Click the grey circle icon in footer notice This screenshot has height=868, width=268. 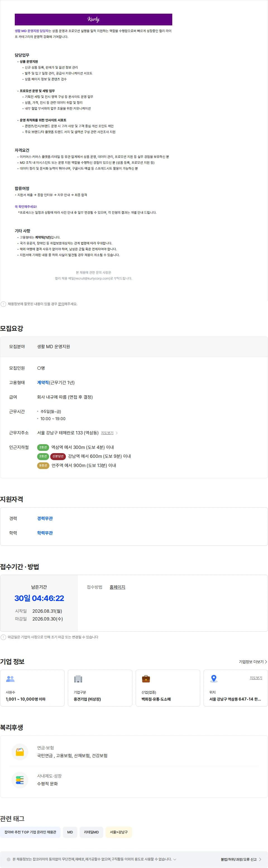[9, 859]
